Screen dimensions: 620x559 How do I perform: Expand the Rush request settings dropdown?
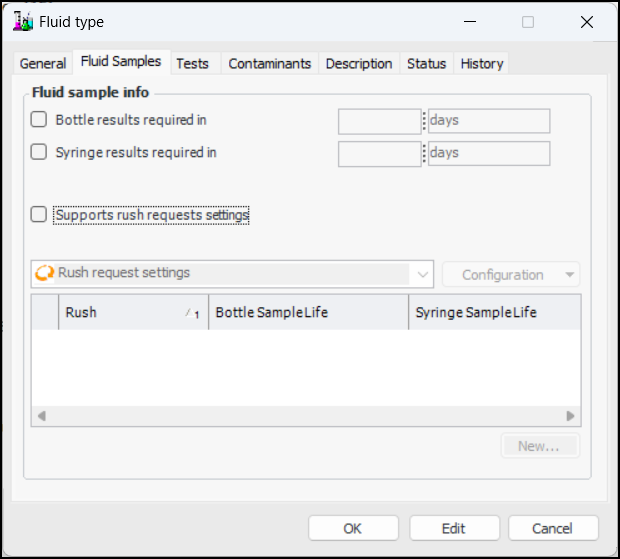click(422, 274)
